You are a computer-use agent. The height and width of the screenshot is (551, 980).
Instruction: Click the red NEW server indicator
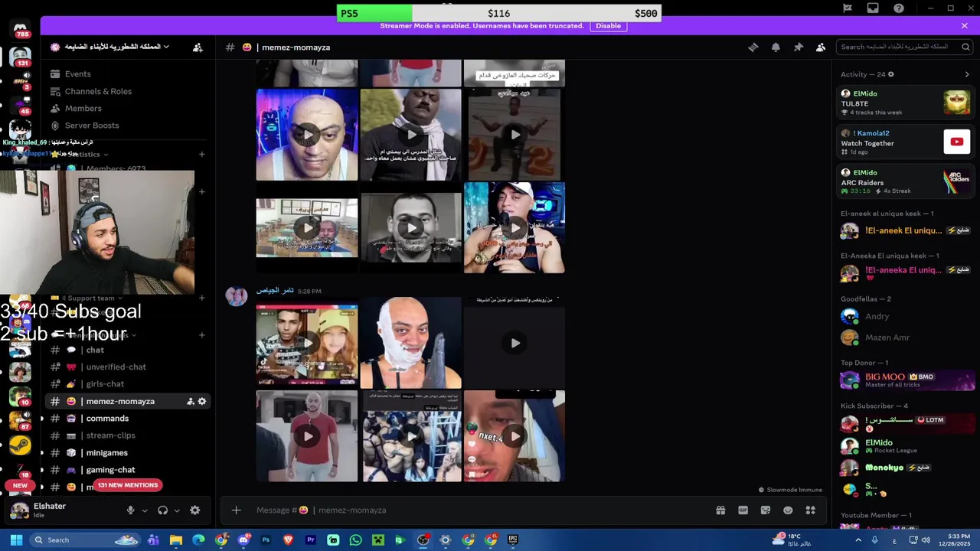[20, 485]
